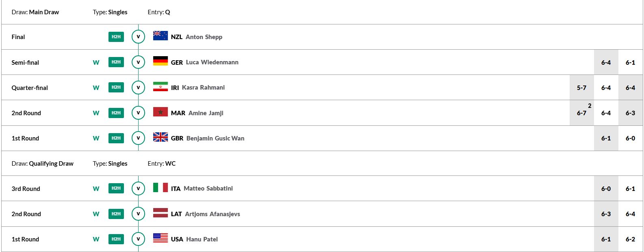Click H2H badge next to Amine Jamji
Image resolution: width=644 pixels, height=252 pixels.
[116, 113]
